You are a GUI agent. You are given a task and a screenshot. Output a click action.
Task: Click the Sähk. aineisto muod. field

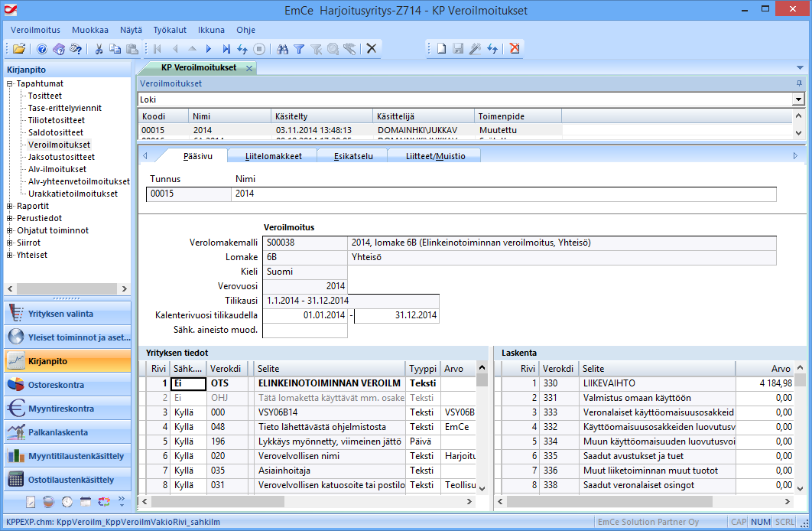point(305,330)
